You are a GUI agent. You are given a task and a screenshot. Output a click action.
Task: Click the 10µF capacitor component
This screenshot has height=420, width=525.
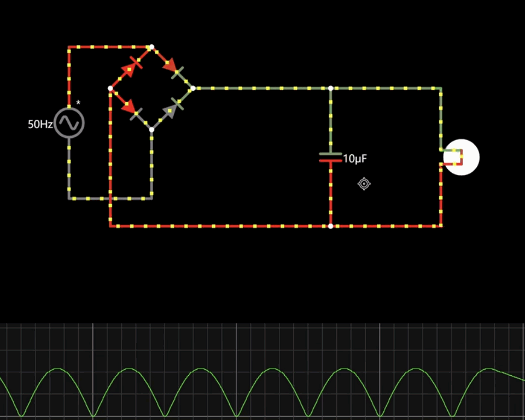tap(330, 157)
